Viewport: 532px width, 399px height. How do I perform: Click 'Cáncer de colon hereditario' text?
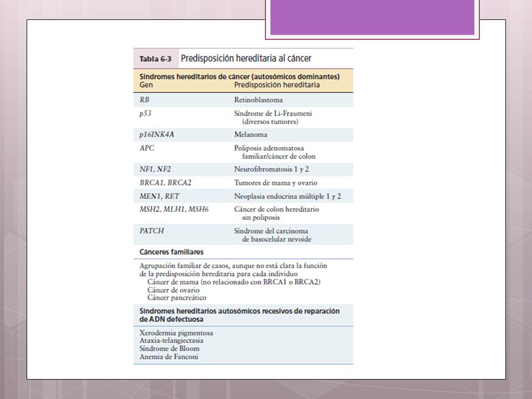pos(277,209)
